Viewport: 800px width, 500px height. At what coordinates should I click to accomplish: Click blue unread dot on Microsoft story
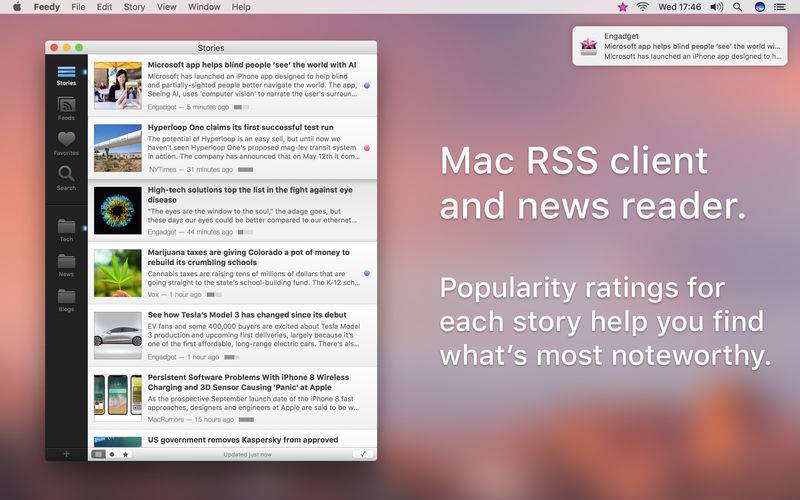pyautogui.click(x=367, y=86)
